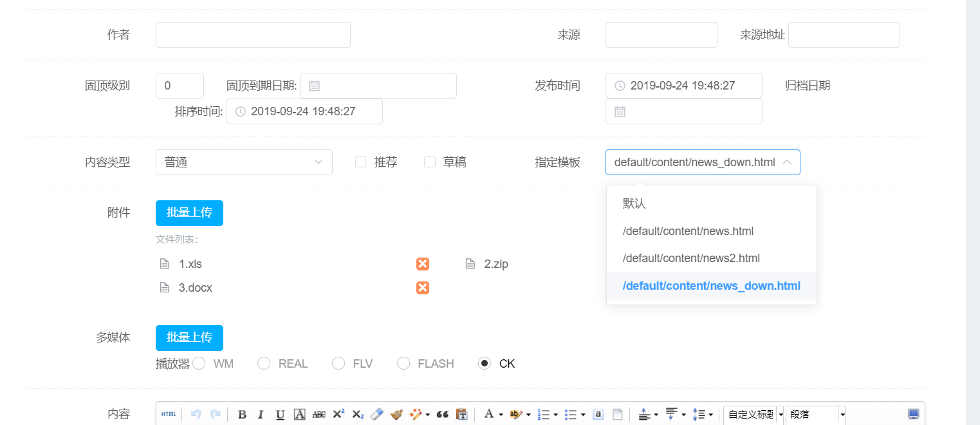Select the FLASH player radio button

pos(403,364)
